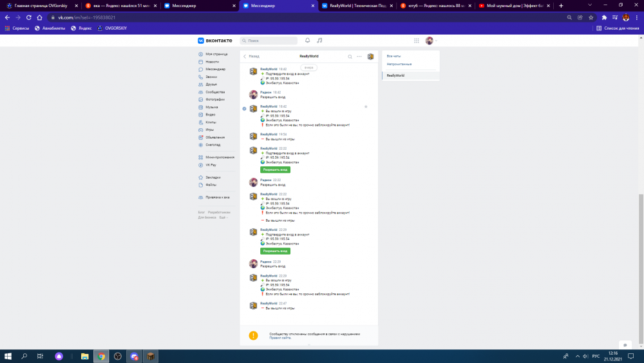
Task: Open a new browser tab
Action: coord(561,6)
